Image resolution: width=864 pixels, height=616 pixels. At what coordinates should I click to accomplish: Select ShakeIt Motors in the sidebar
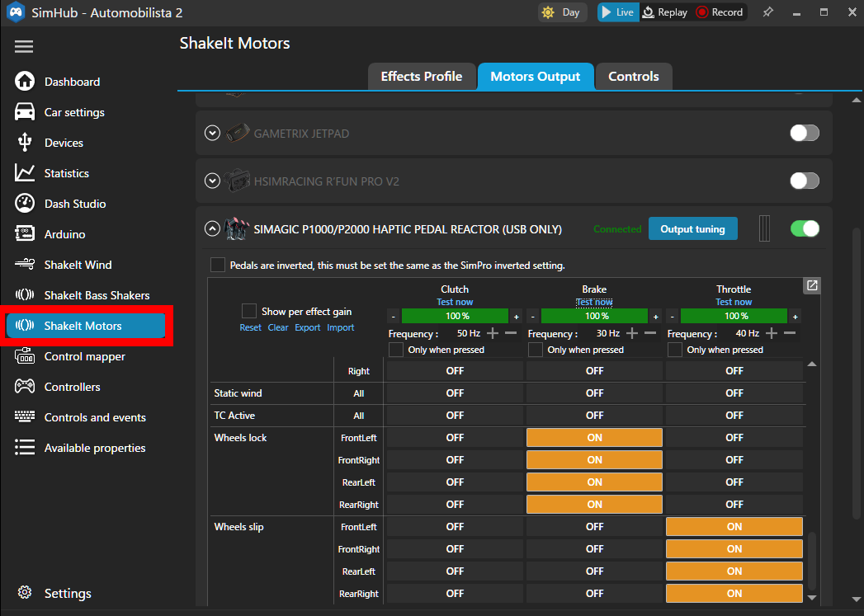[x=85, y=326]
